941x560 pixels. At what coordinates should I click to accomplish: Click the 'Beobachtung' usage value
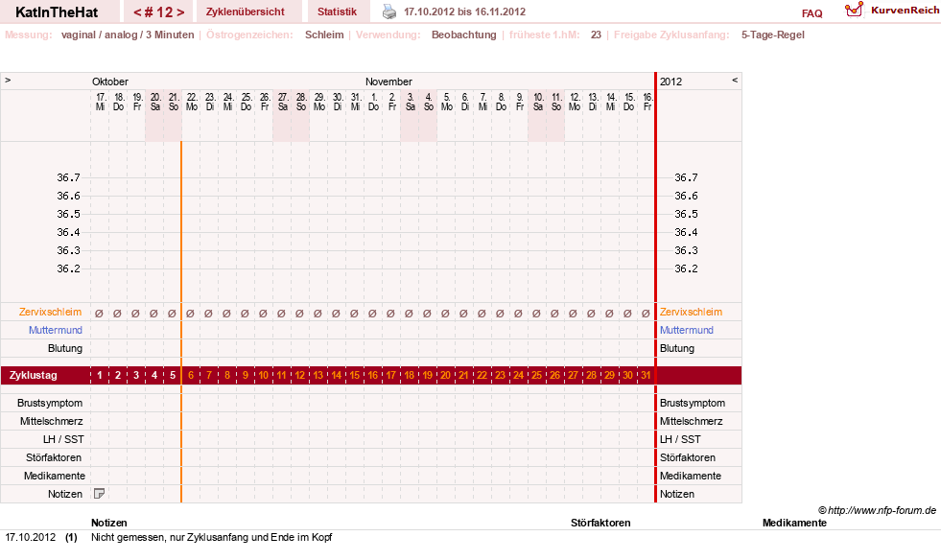pos(464,35)
